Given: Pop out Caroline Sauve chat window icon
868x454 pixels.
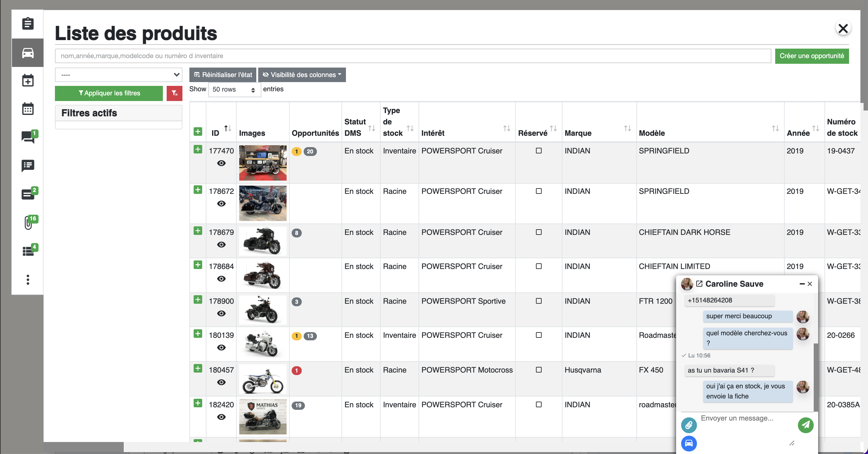Looking at the screenshot, I should (x=699, y=284).
